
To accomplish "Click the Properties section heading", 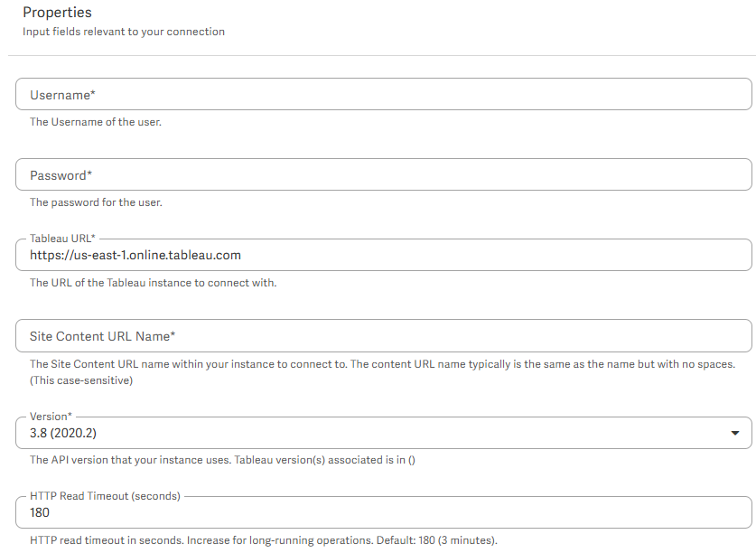I will [x=57, y=13].
